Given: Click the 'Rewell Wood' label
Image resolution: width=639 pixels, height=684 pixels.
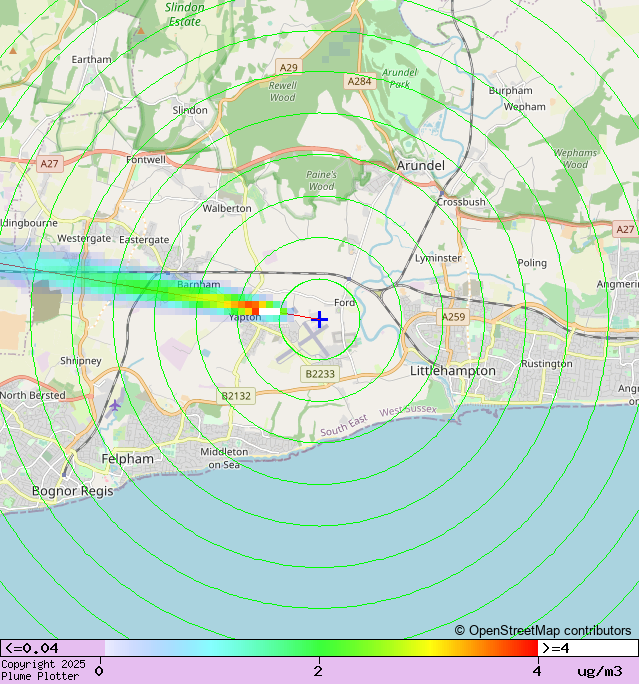Looking at the screenshot, I should point(283,92).
